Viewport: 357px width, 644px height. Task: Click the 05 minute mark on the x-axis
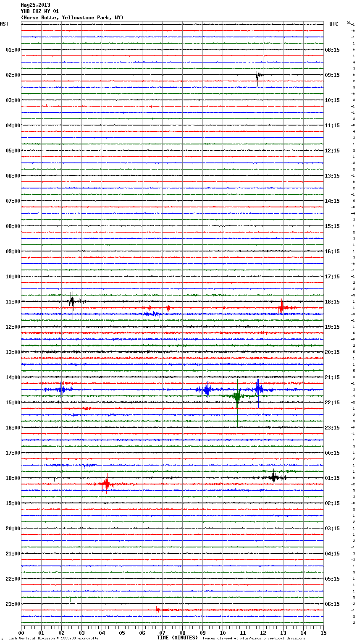(122, 633)
